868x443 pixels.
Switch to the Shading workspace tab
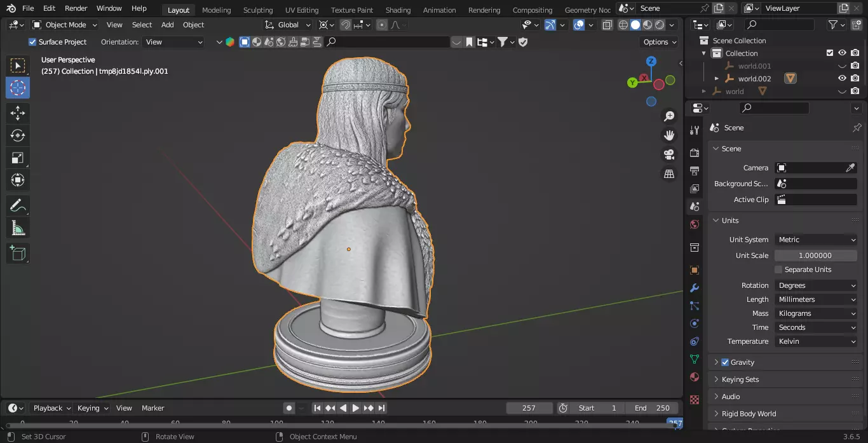coord(398,10)
